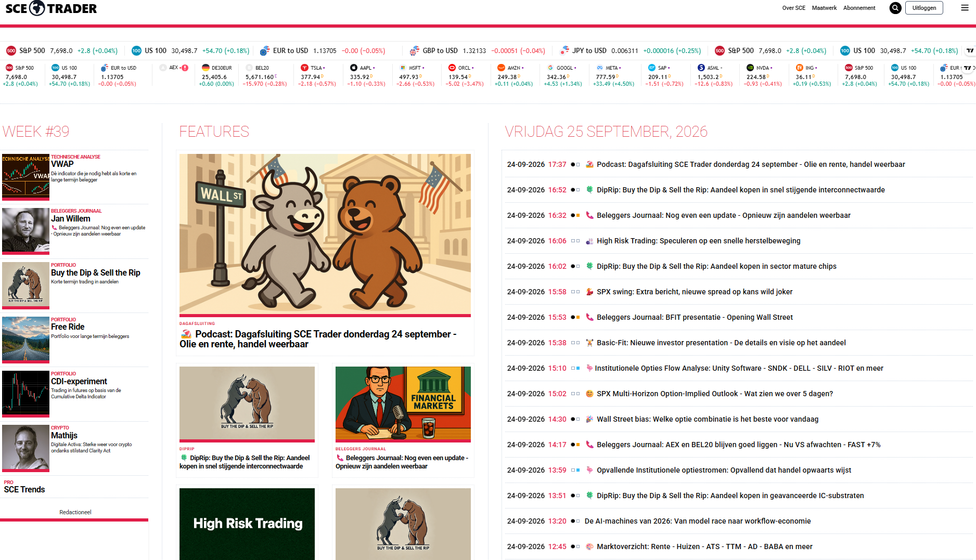Click the SCE Trader logo
This screenshot has width=976, height=560.
51,8
